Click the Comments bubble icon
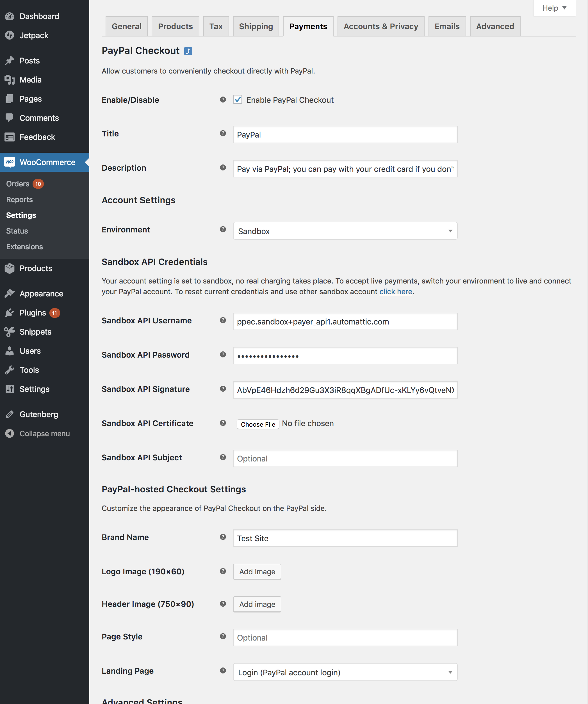Image resolution: width=588 pixels, height=704 pixels. [10, 118]
